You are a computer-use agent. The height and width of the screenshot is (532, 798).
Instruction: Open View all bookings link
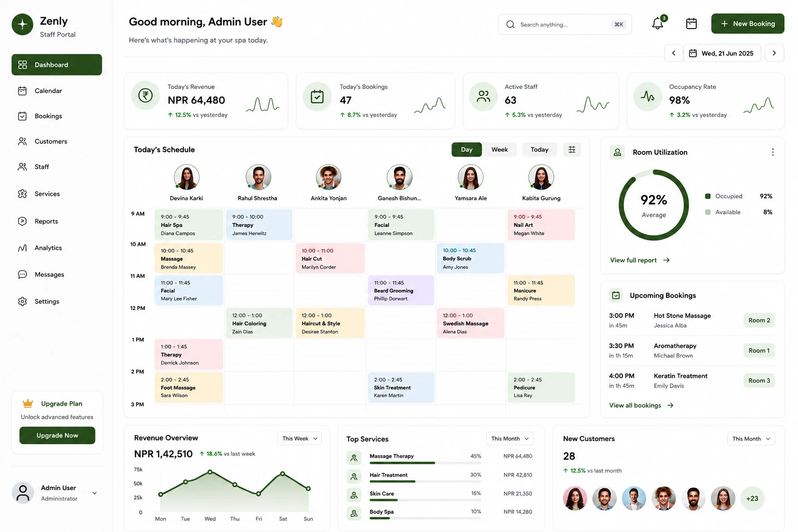(641, 405)
